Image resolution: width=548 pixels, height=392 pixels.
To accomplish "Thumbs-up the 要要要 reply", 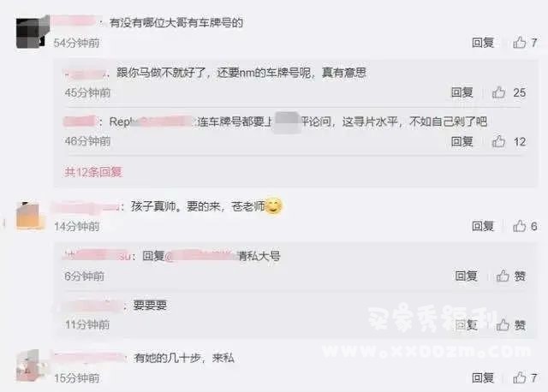I will [x=503, y=325].
